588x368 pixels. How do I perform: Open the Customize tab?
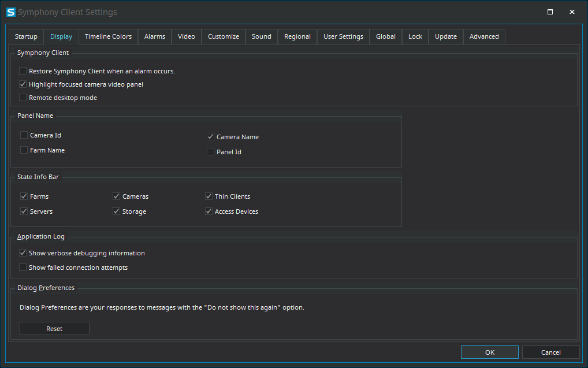click(224, 36)
